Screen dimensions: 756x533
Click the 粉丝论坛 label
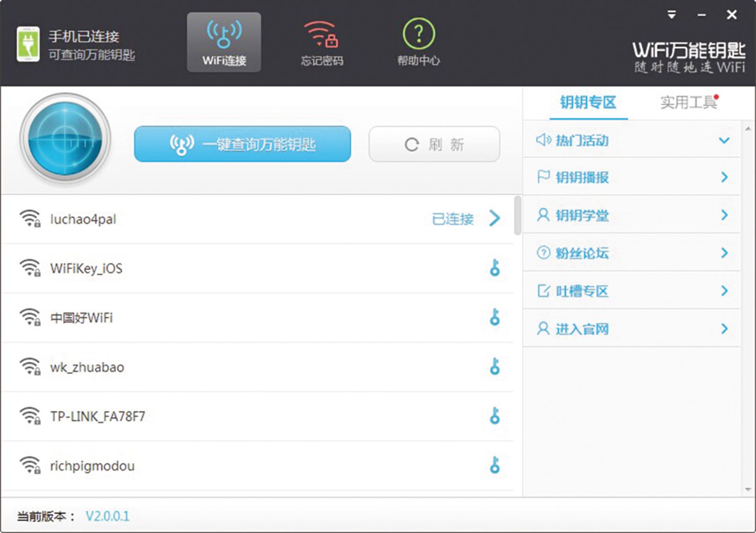pyautogui.click(x=582, y=254)
